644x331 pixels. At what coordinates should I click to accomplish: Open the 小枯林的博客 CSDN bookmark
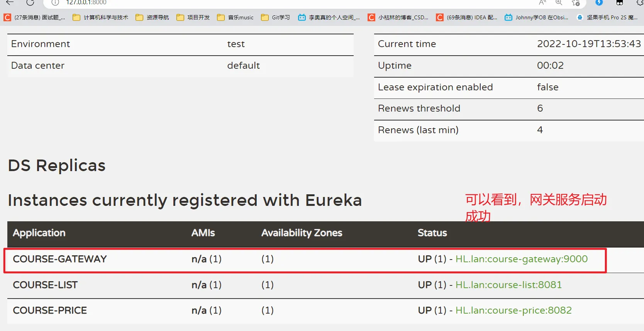tap(398, 17)
